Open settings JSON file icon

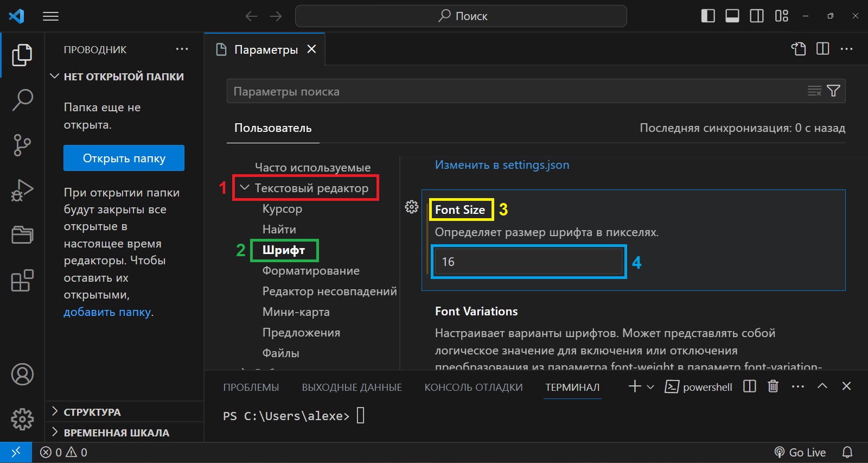tap(798, 49)
